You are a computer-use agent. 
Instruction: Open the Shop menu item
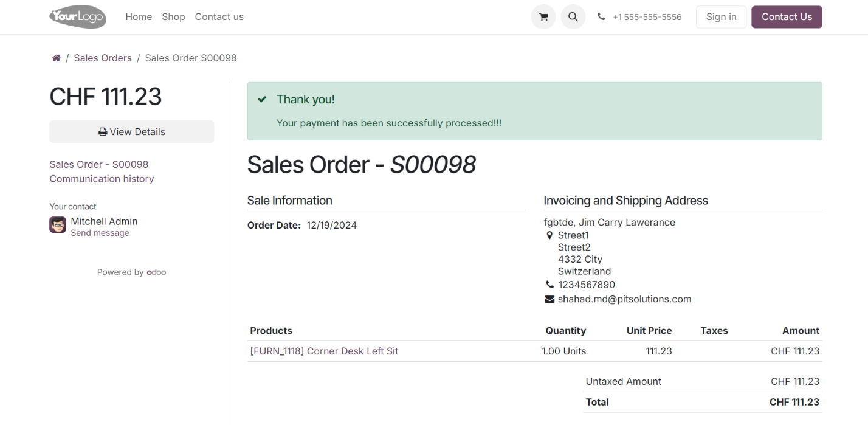coord(173,16)
